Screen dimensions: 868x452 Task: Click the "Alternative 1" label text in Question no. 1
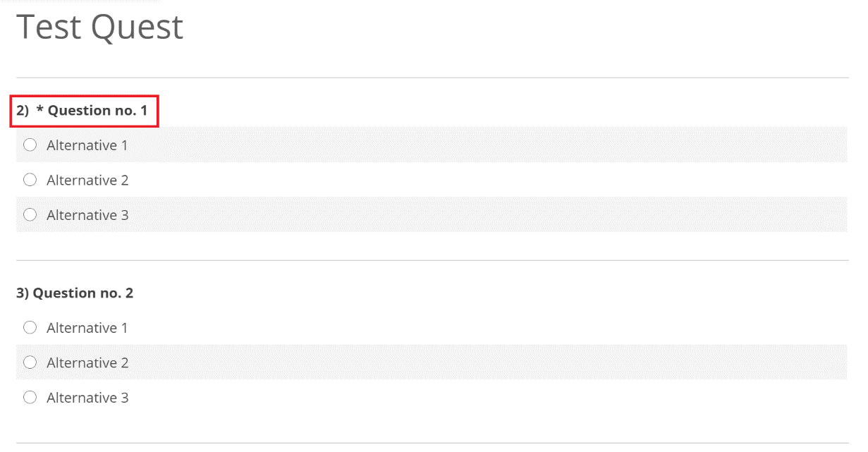click(87, 145)
